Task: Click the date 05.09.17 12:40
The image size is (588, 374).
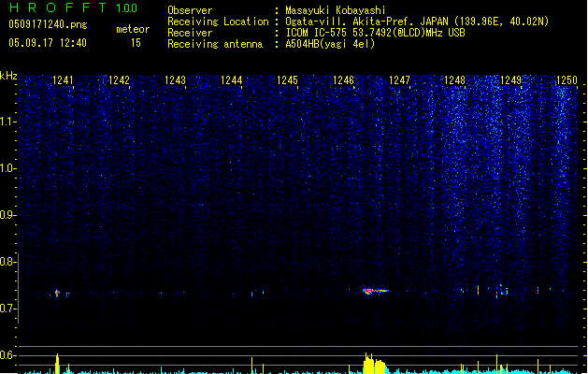Action: click(48, 43)
